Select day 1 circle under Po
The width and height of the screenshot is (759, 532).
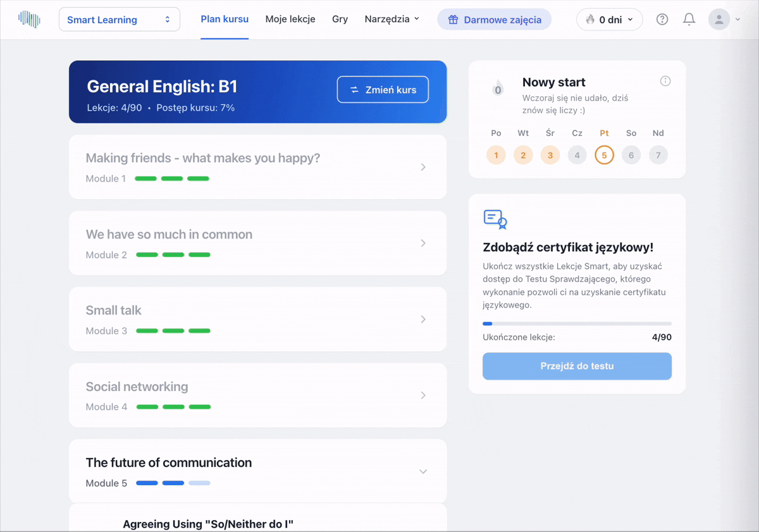pyautogui.click(x=496, y=155)
